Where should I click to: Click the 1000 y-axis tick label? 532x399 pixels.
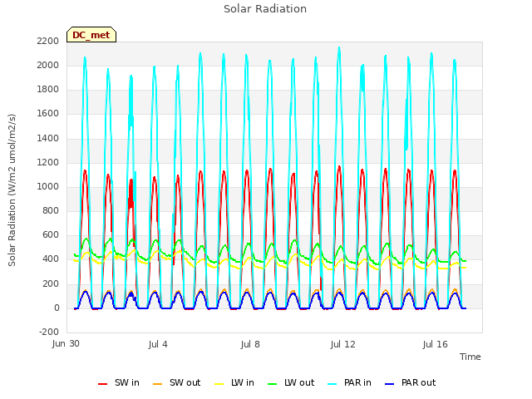click(x=48, y=186)
